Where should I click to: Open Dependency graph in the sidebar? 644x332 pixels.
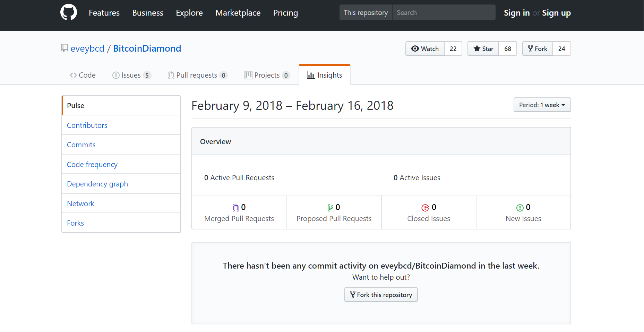pyautogui.click(x=121, y=184)
